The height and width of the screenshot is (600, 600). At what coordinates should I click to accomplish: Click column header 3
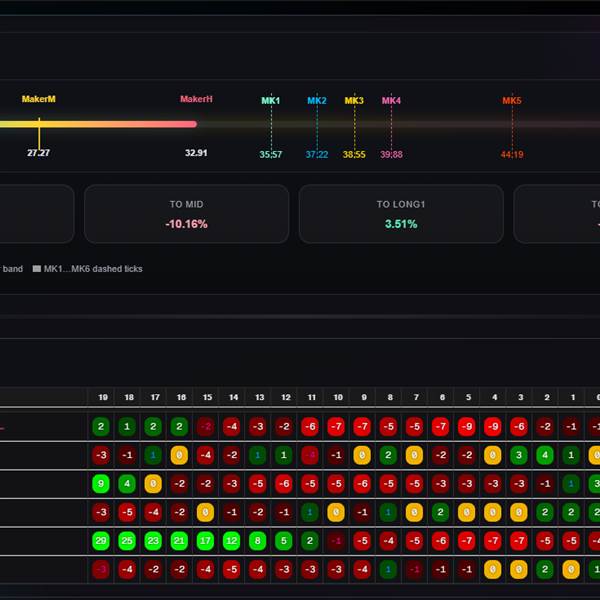pos(521,397)
